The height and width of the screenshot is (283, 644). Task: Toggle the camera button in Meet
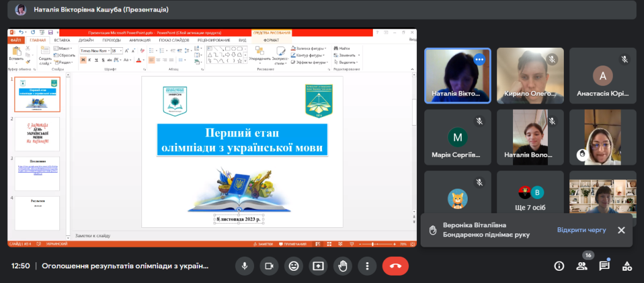click(x=268, y=266)
